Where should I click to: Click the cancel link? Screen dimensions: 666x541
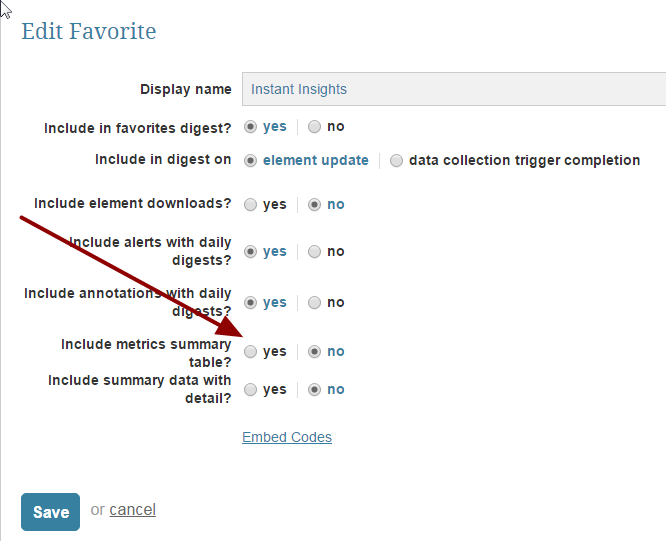132,510
